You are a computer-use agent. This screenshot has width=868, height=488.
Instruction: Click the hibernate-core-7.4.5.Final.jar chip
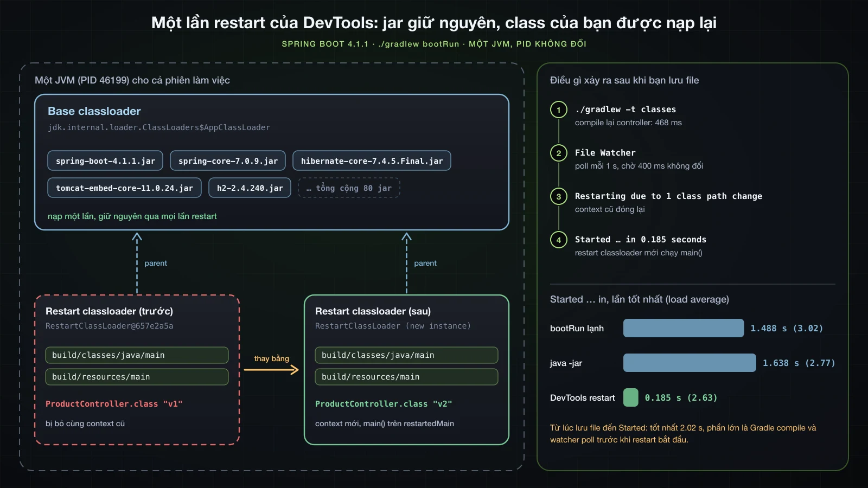372,160
